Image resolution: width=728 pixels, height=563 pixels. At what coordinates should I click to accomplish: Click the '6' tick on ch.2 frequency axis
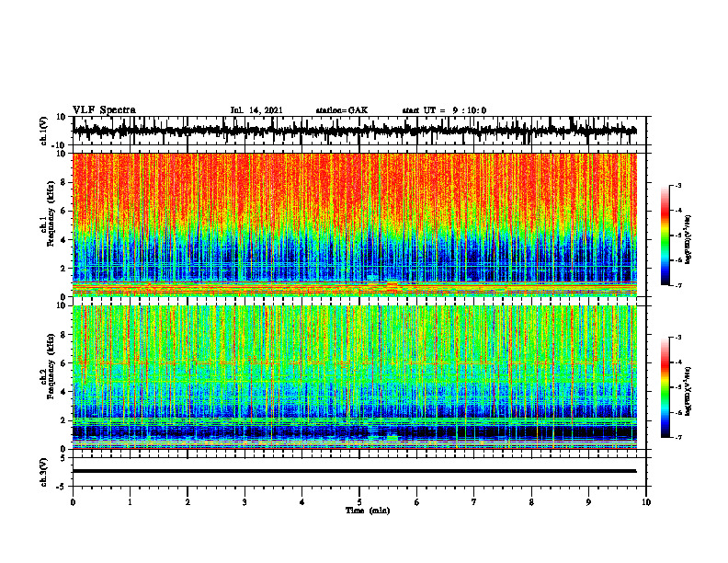(x=63, y=363)
